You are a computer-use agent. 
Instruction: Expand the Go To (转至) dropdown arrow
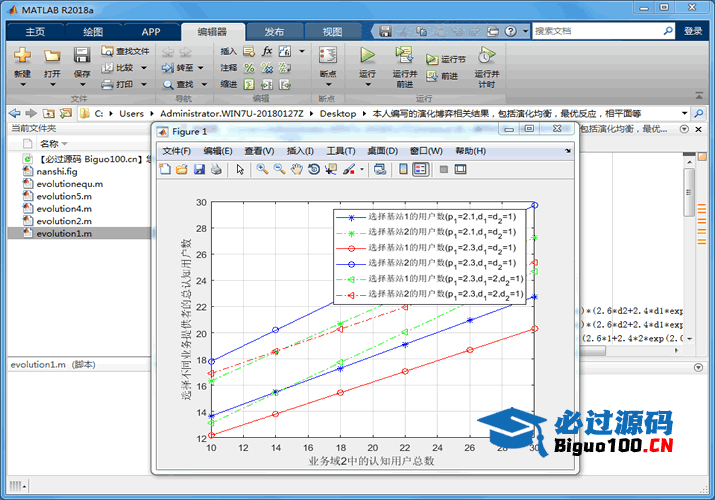click(x=201, y=68)
